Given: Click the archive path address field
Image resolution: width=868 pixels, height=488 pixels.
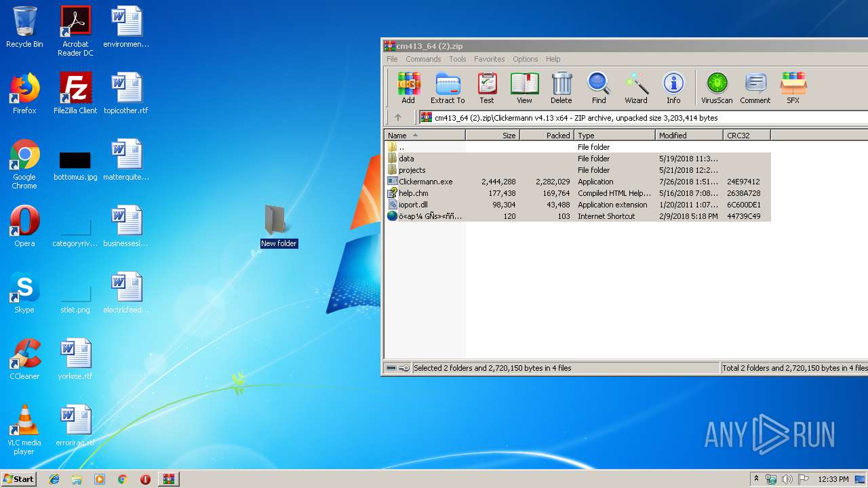Looking at the screenshot, I should [x=643, y=117].
